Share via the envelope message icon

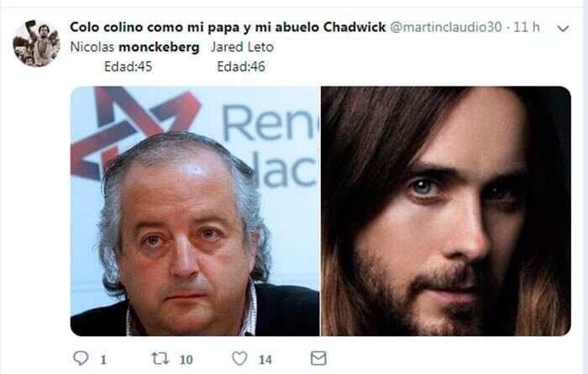[318, 358]
